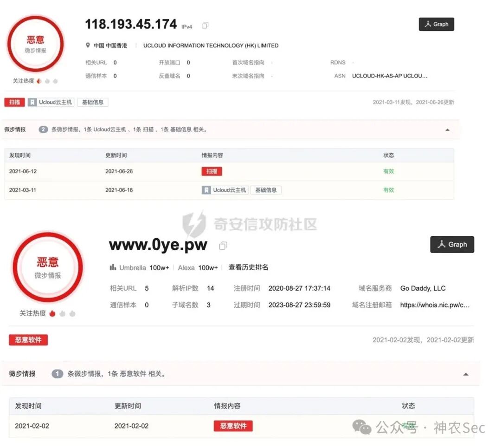The image size is (501, 448).
Task: Click the Graph button for www.0ye.pw
Action: tap(452, 244)
